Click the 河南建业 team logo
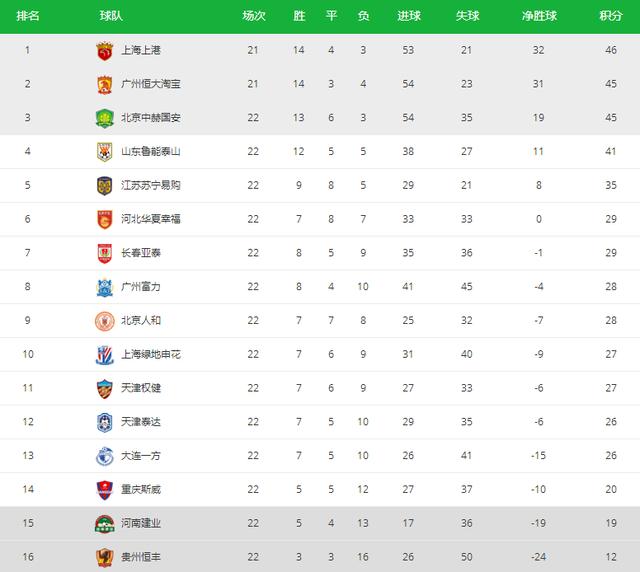This screenshot has height=572, width=640. click(x=104, y=524)
